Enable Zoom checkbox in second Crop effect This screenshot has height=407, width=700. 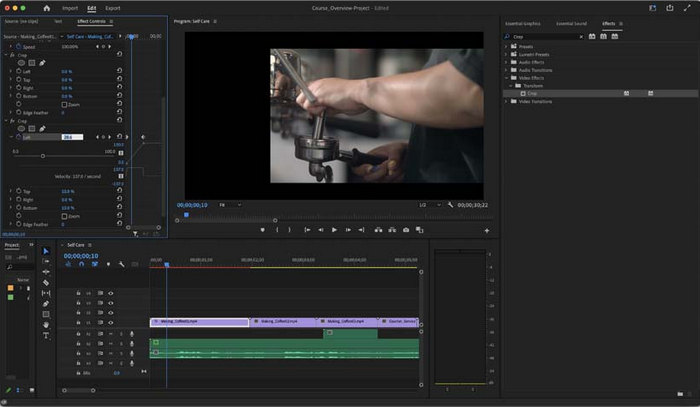click(64, 216)
